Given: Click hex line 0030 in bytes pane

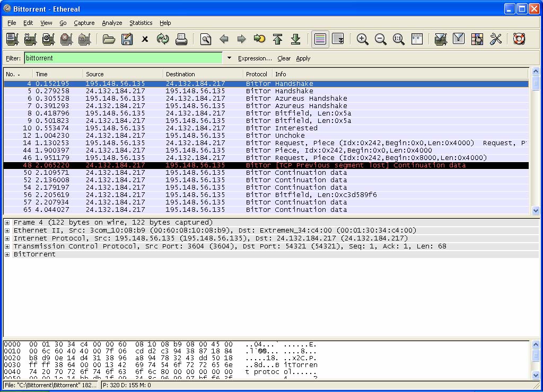Looking at the screenshot, I should click(160, 364).
